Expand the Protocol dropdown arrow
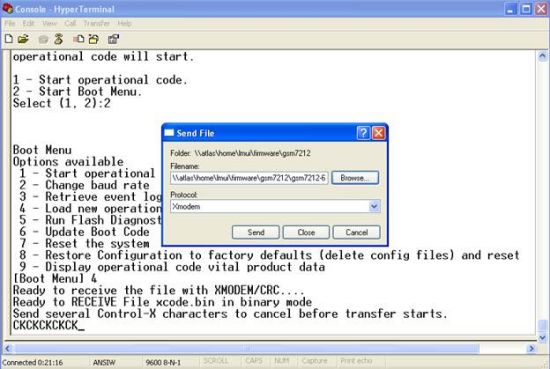 tap(374, 206)
